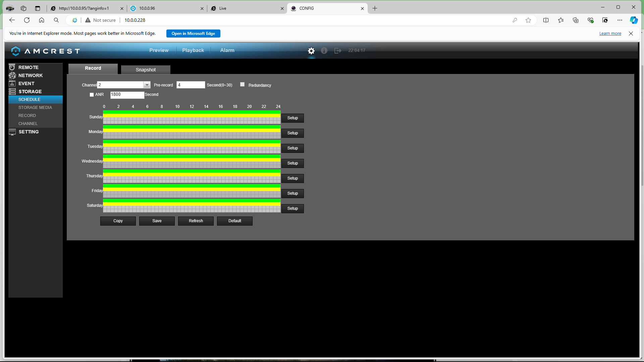
Task: Go to the Playback menu
Action: pyautogui.click(x=193, y=50)
